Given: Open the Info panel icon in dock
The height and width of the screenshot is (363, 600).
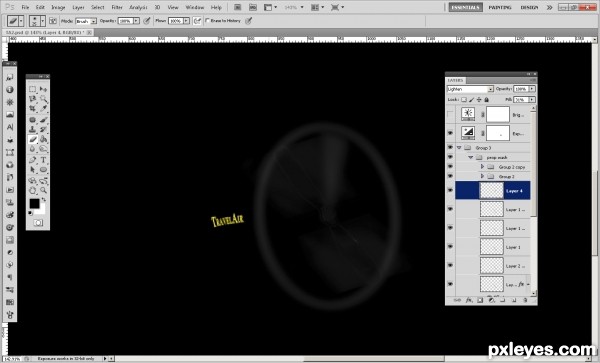Looking at the screenshot, I should click(x=10, y=90).
